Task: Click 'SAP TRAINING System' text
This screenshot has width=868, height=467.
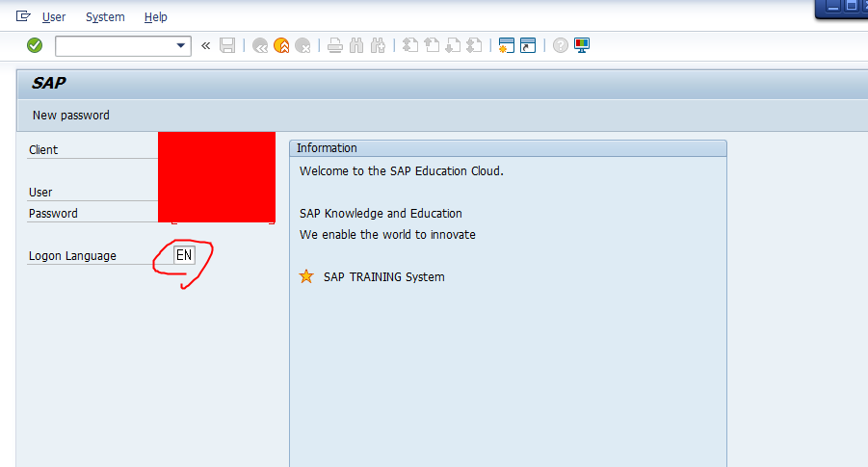Action: click(x=384, y=277)
